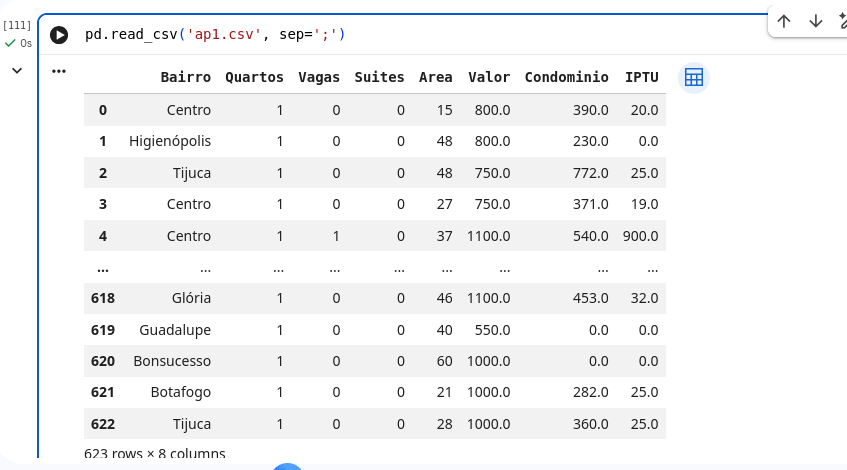Screen dimensions: 847x470
Task: Click the IPTU value 32.0
Action: [644, 298]
